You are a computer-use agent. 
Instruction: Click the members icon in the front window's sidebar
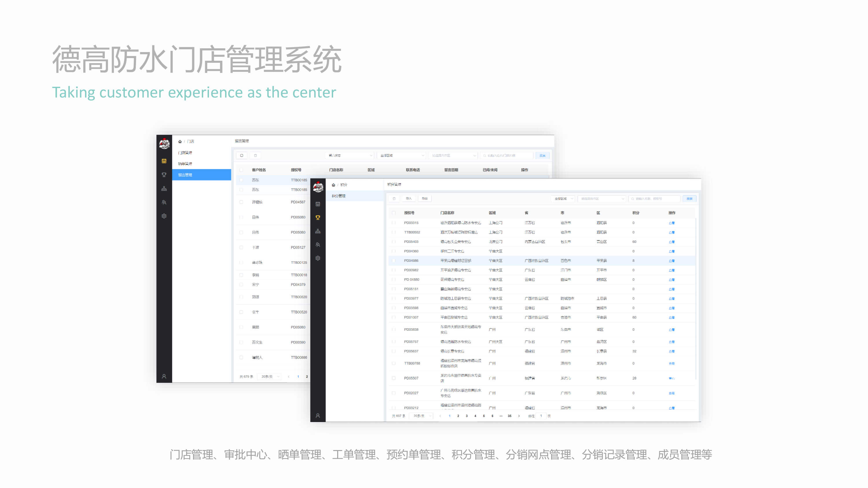318,245
